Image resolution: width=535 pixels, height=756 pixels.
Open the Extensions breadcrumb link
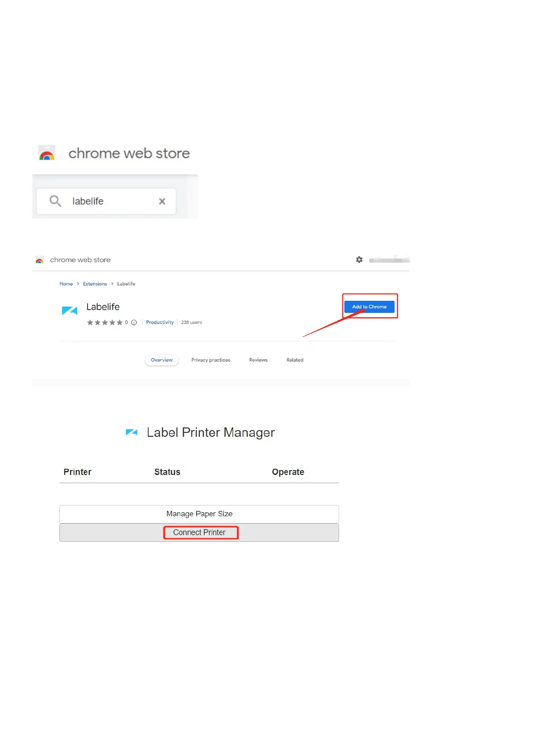[95, 284]
